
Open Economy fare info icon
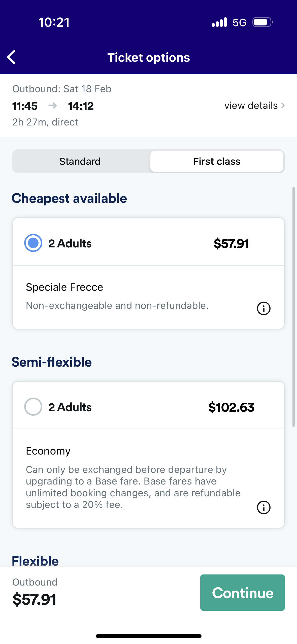click(263, 507)
